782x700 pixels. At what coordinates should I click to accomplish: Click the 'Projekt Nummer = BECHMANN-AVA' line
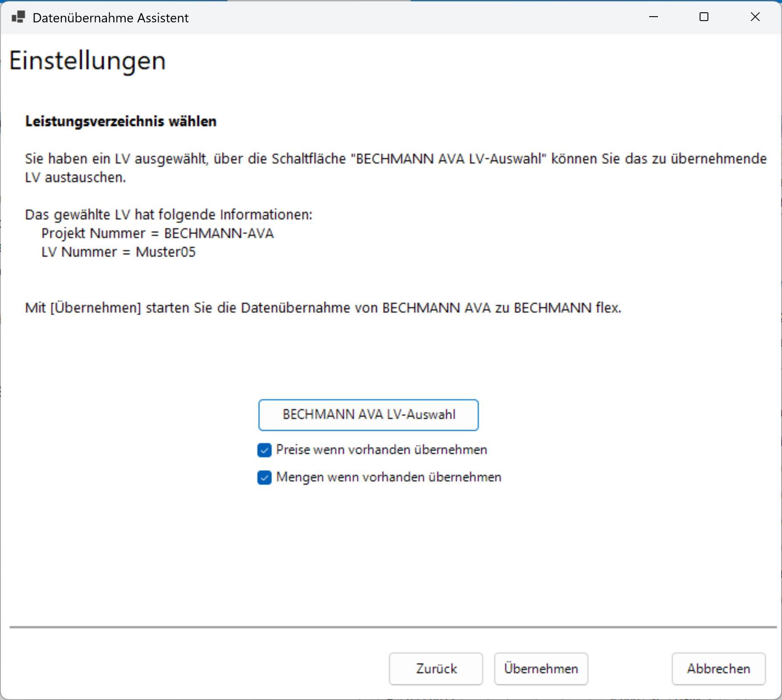[x=157, y=234]
